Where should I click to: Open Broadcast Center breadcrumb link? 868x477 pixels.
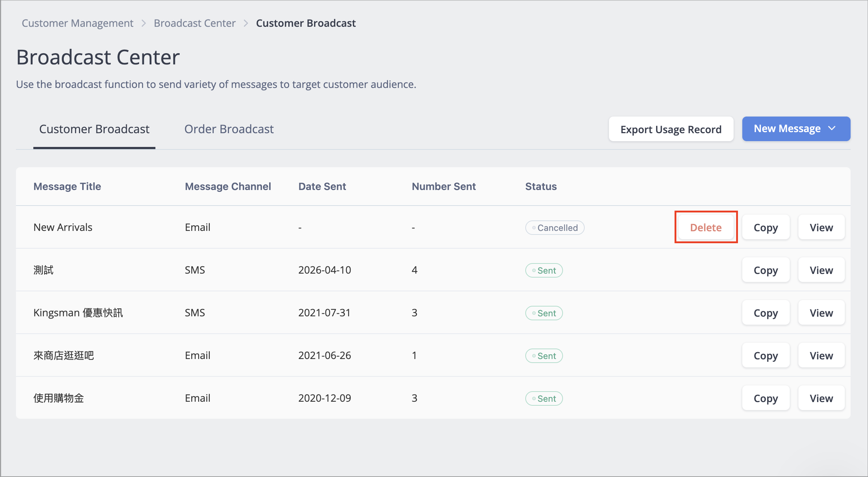(195, 23)
